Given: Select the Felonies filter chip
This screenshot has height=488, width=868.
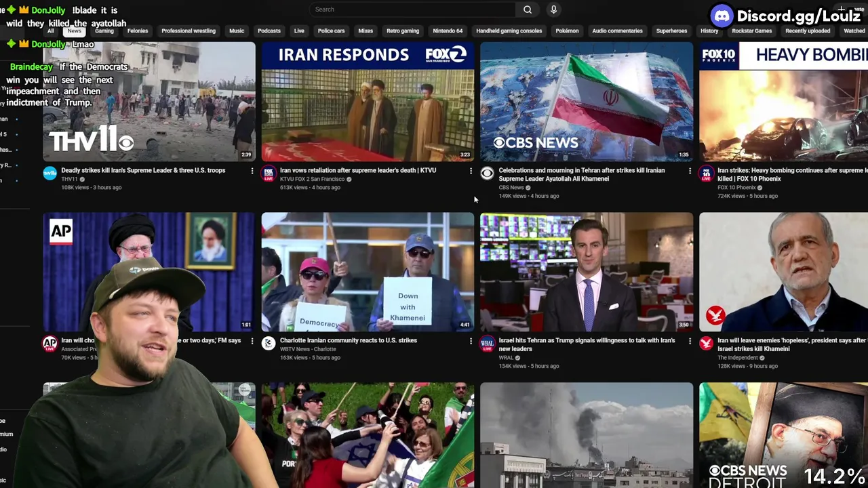Looking at the screenshot, I should pos(138,31).
